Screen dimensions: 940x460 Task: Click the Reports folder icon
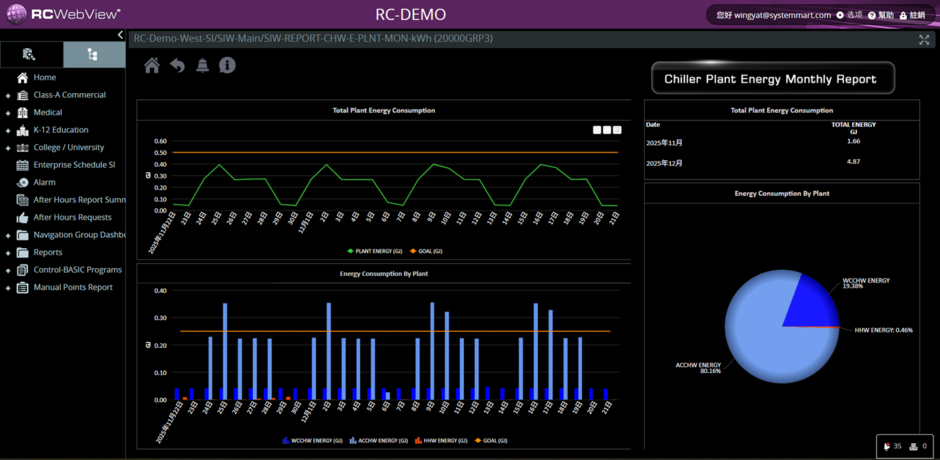click(x=23, y=252)
